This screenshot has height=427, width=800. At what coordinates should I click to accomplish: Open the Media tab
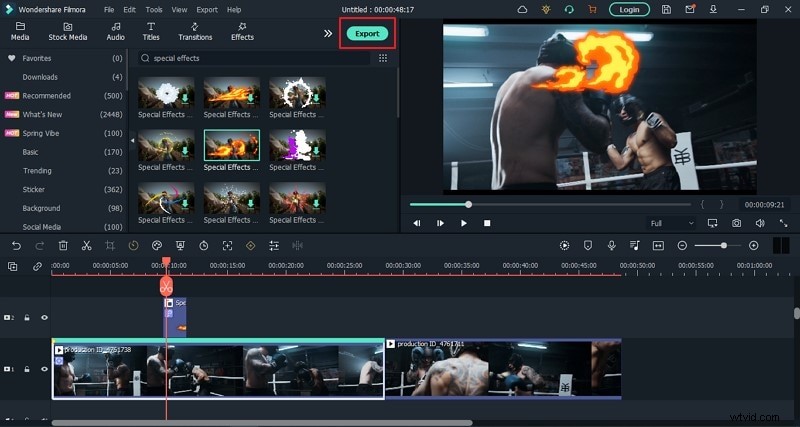point(20,32)
